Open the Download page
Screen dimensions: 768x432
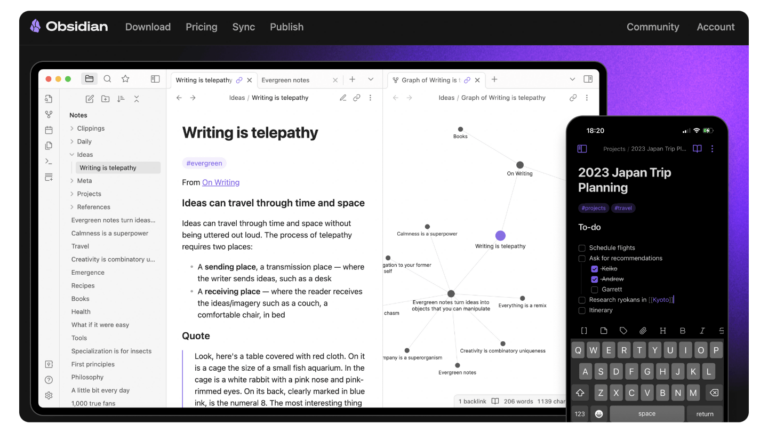coord(148,27)
